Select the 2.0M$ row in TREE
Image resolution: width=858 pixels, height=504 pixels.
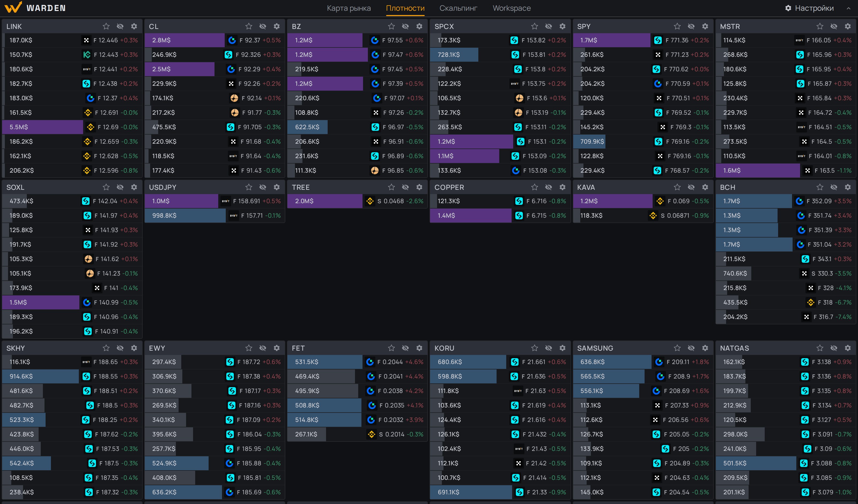click(x=357, y=201)
